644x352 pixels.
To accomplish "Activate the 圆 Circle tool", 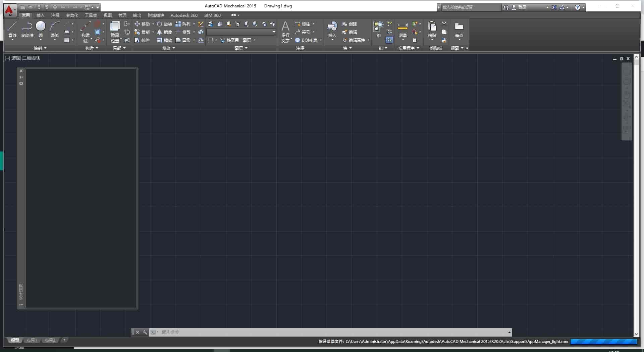I will (41, 26).
